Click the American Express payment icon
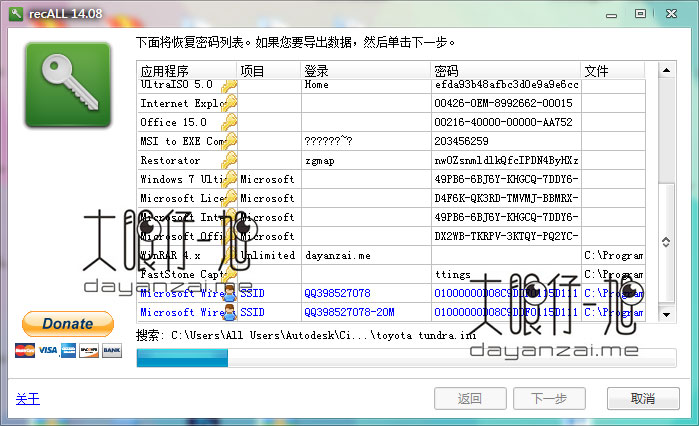This screenshot has width=699, height=426. 68,350
